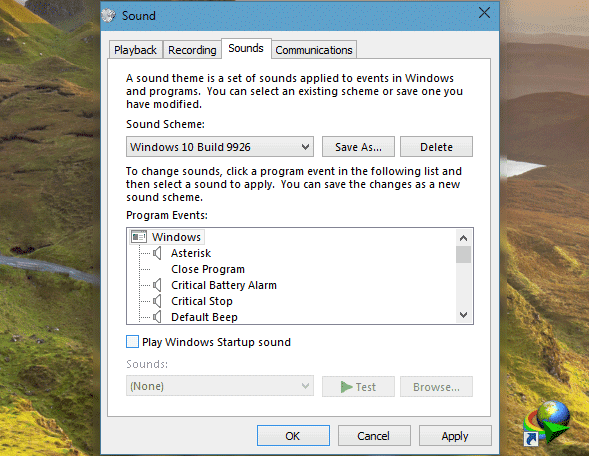This screenshot has height=456, width=589.
Task: Select the Default Beep event
Action: (x=204, y=317)
